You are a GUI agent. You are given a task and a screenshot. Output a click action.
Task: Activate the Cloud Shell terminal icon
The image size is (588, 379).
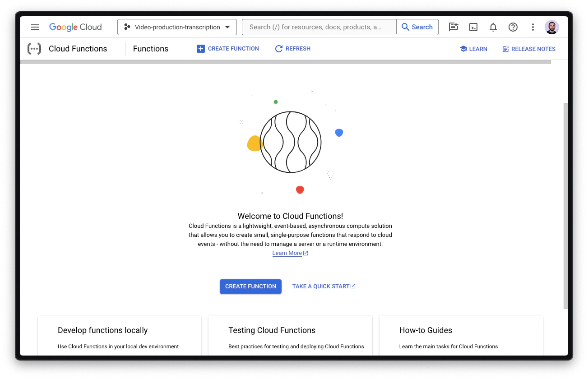473,27
